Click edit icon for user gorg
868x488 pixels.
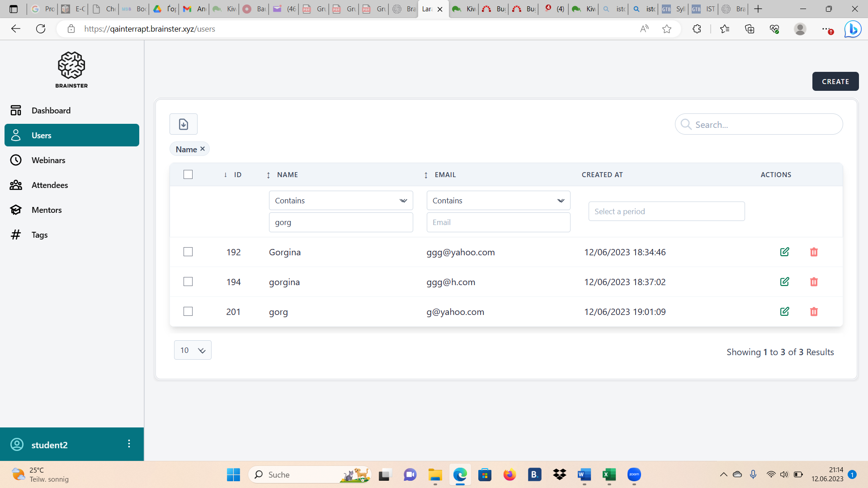[x=784, y=312]
